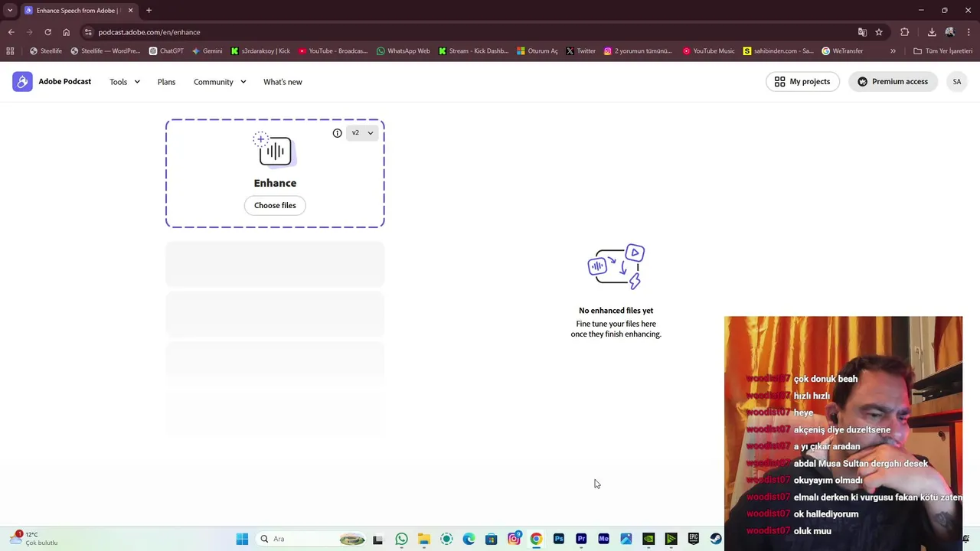Image resolution: width=980 pixels, height=551 pixels.
Task: Open File Explorer from the taskbar
Action: coord(423,539)
